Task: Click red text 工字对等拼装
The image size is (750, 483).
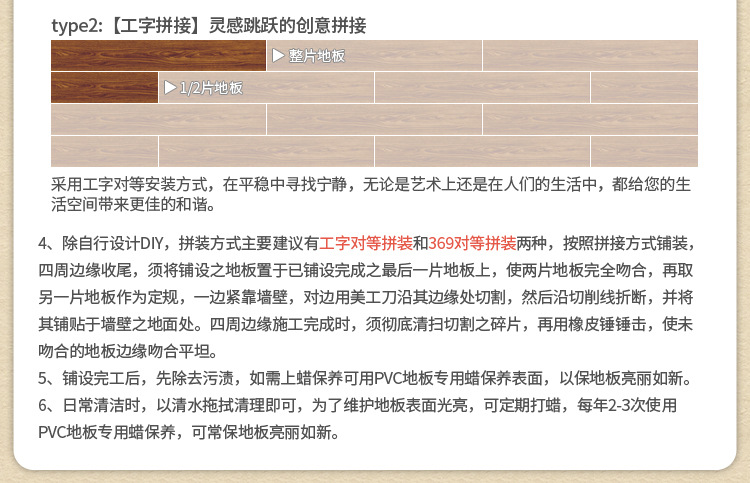Action: 366,243
